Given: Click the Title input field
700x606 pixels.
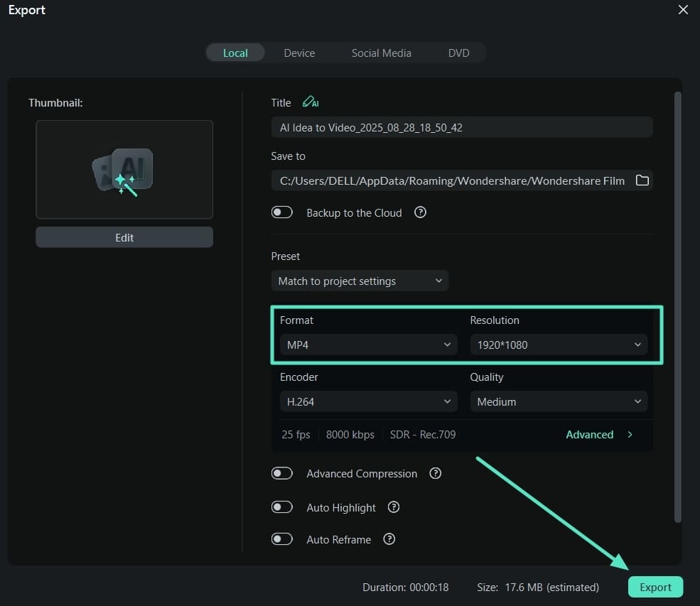Looking at the screenshot, I should 462,128.
